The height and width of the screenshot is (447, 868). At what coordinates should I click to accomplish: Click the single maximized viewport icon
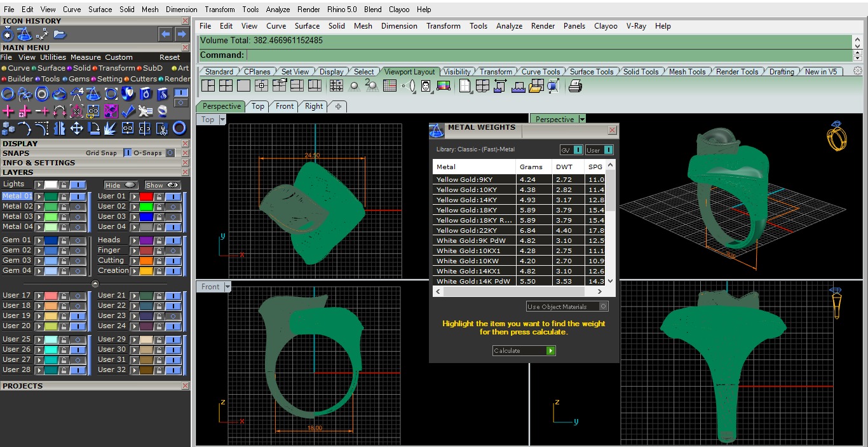(243, 86)
